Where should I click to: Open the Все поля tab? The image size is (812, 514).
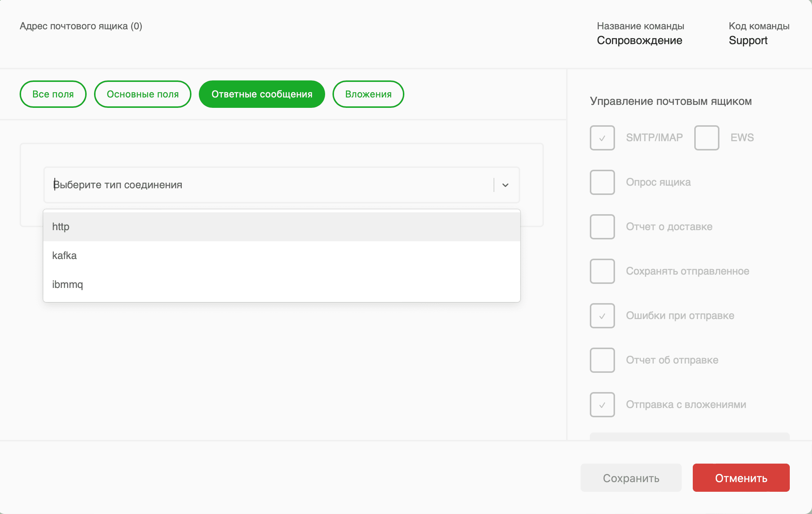point(53,94)
